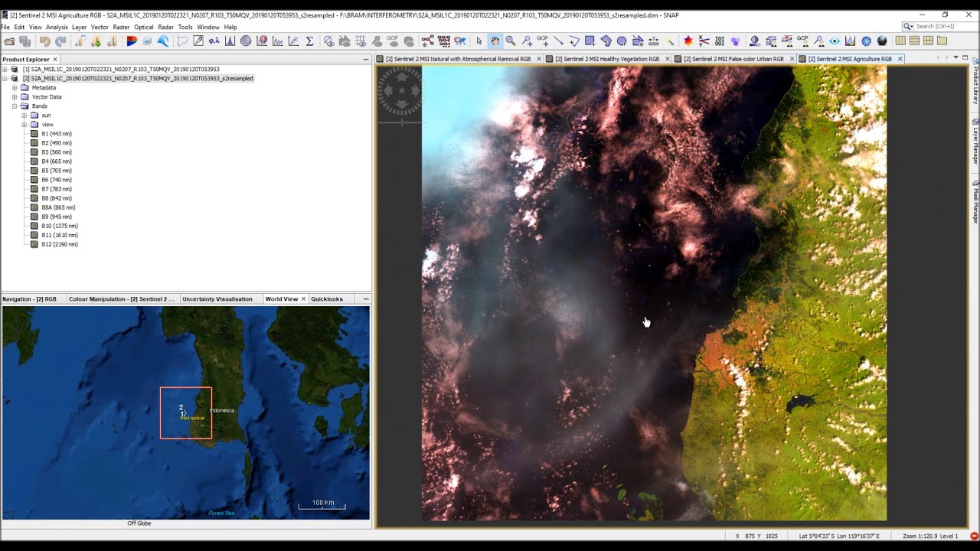Open the Raster menu
Viewport: 980px width, 551px height.
click(x=121, y=27)
